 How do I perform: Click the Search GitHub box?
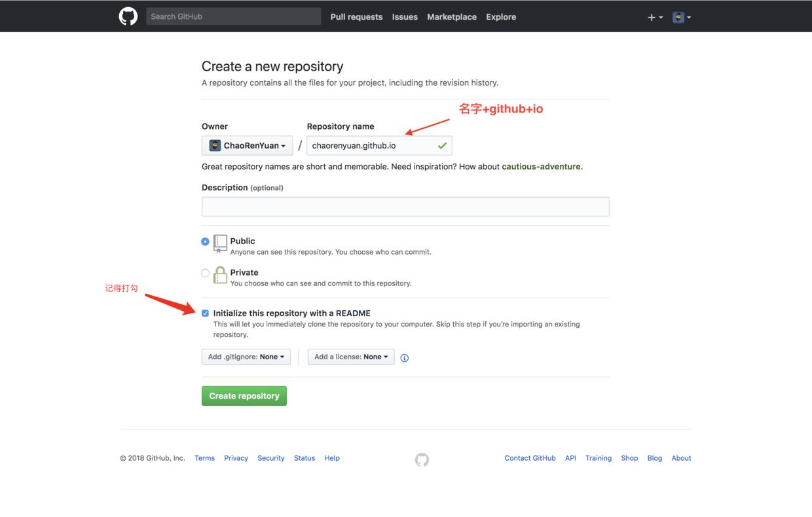pos(234,16)
